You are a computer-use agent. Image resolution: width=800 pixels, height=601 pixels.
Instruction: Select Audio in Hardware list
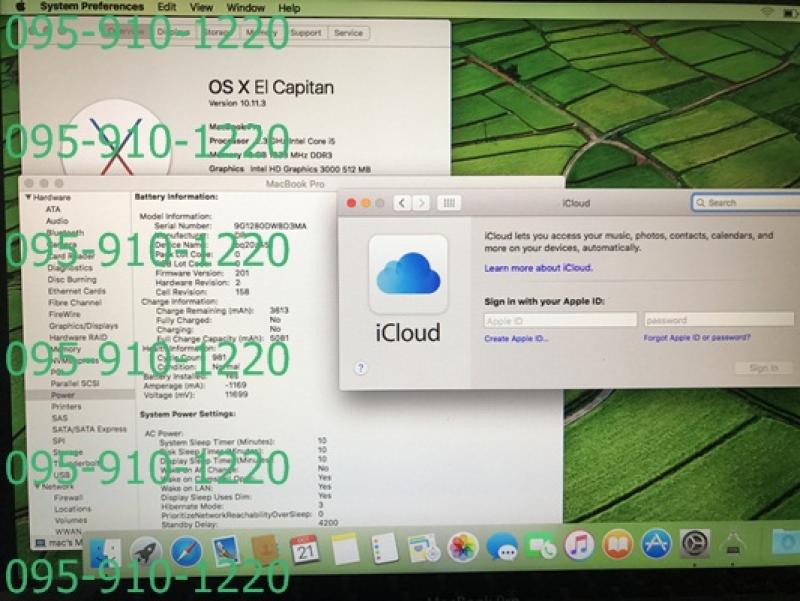[x=57, y=221]
